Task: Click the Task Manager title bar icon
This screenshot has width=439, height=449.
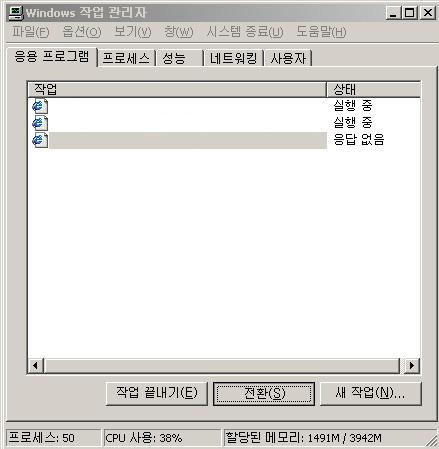Action: [16, 13]
